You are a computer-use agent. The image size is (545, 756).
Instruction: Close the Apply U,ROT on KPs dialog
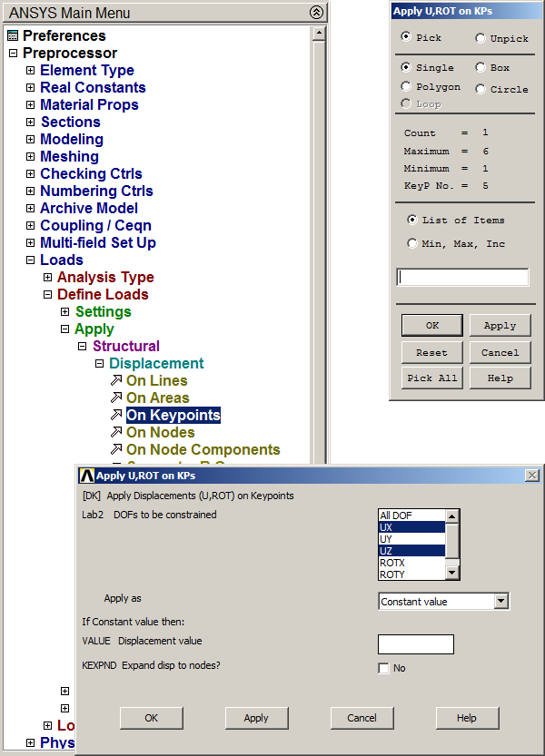pos(532,476)
